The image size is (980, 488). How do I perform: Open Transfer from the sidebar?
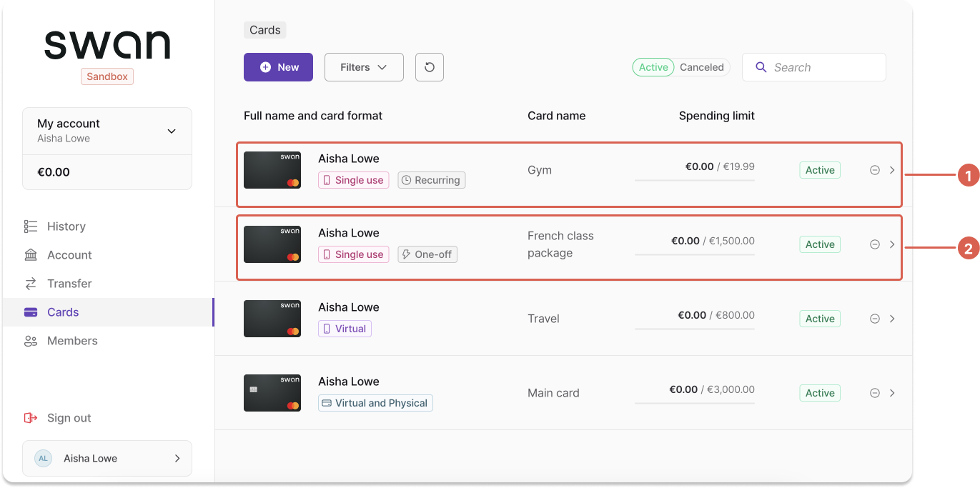[30, 283]
